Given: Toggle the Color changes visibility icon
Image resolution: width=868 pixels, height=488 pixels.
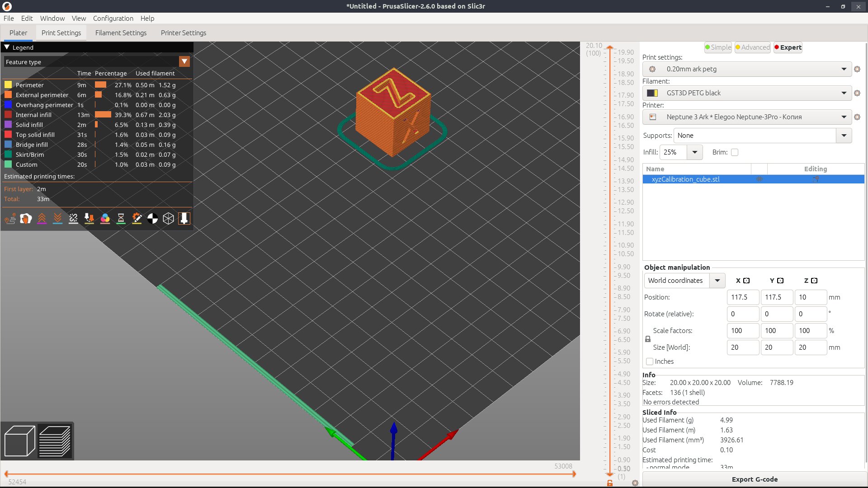Looking at the screenshot, I should tap(105, 219).
